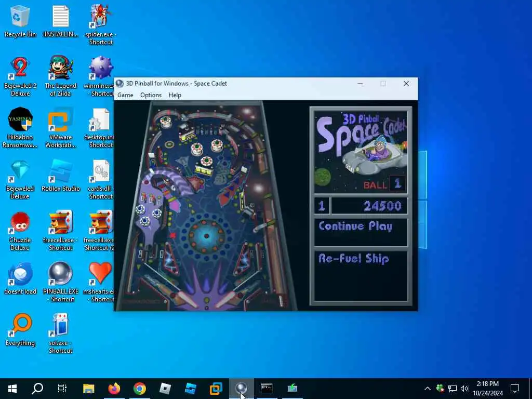Screen dimensions: 532x399
Task: Click the green tray icon with red badge
Action: pos(440,388)
